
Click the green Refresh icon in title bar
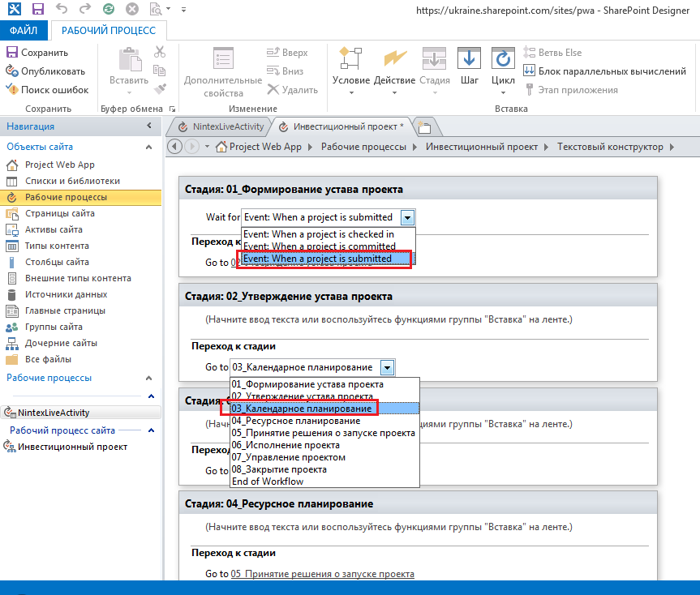tap(109, 9)
